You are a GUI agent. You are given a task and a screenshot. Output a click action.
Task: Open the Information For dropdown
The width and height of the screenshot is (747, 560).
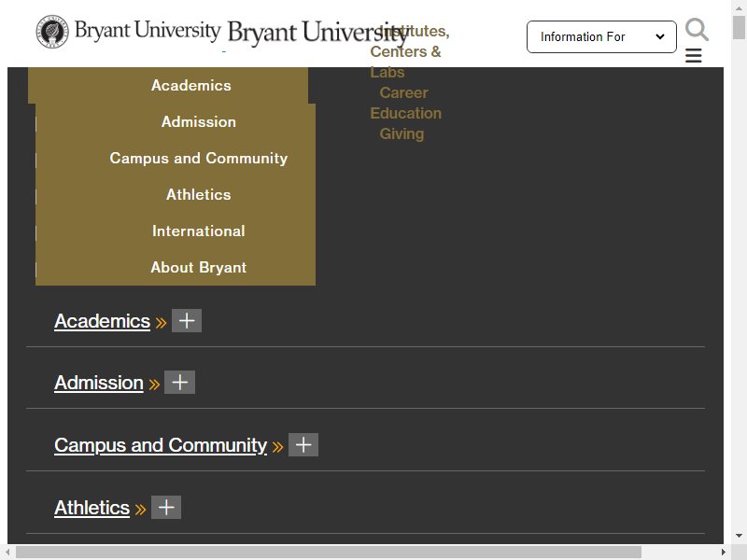tap(601, 36)
